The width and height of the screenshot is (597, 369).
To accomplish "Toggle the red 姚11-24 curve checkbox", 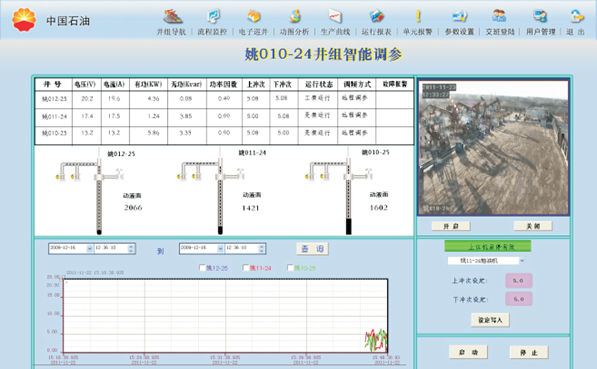I will [x=246, y=268].
